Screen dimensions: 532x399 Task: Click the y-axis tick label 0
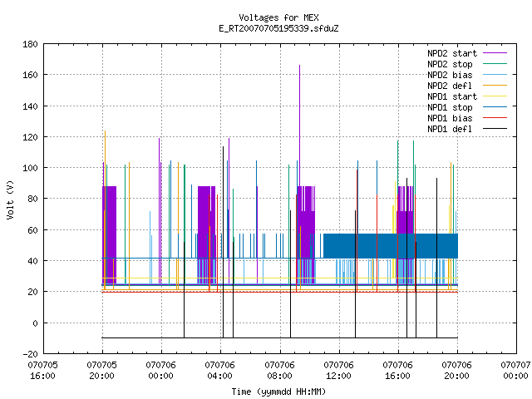pos(35,323)
